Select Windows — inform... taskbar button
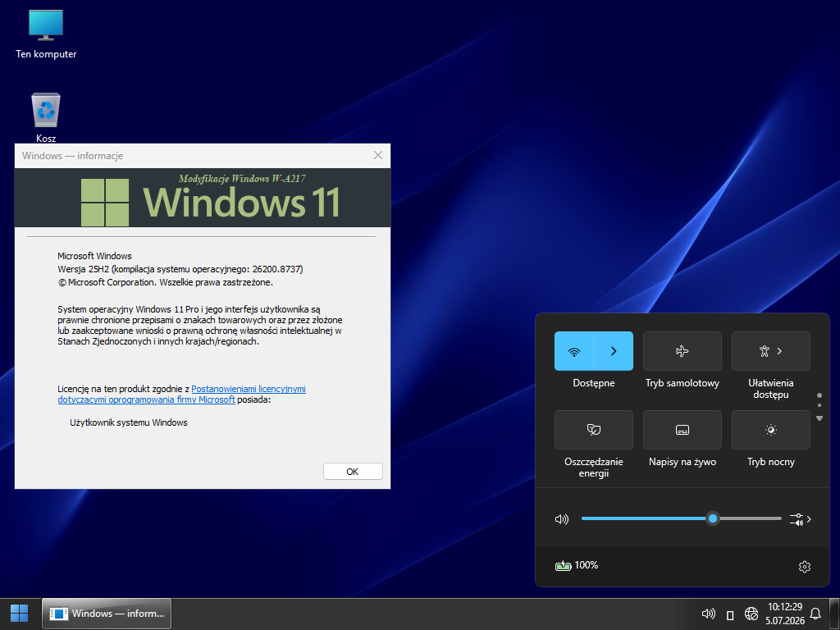 click(x=107, y=614)
